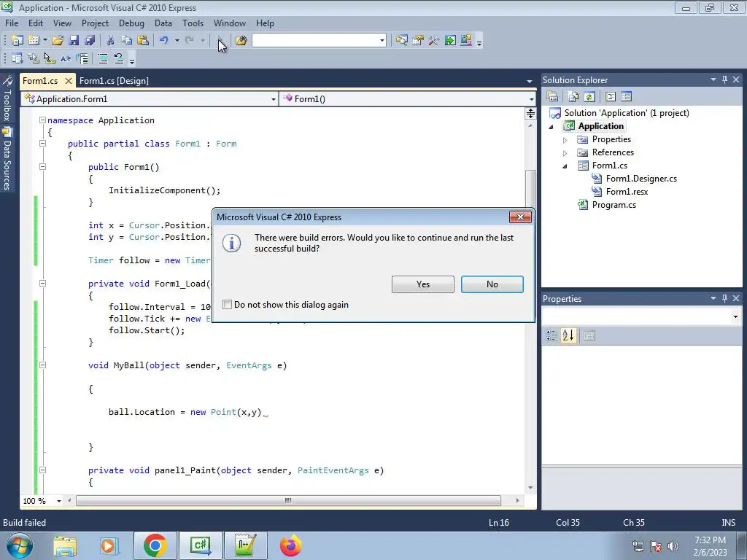Click Yes to run last successful build
The width and height of the screenshot is (747, 560).
(x=422, y=284)
